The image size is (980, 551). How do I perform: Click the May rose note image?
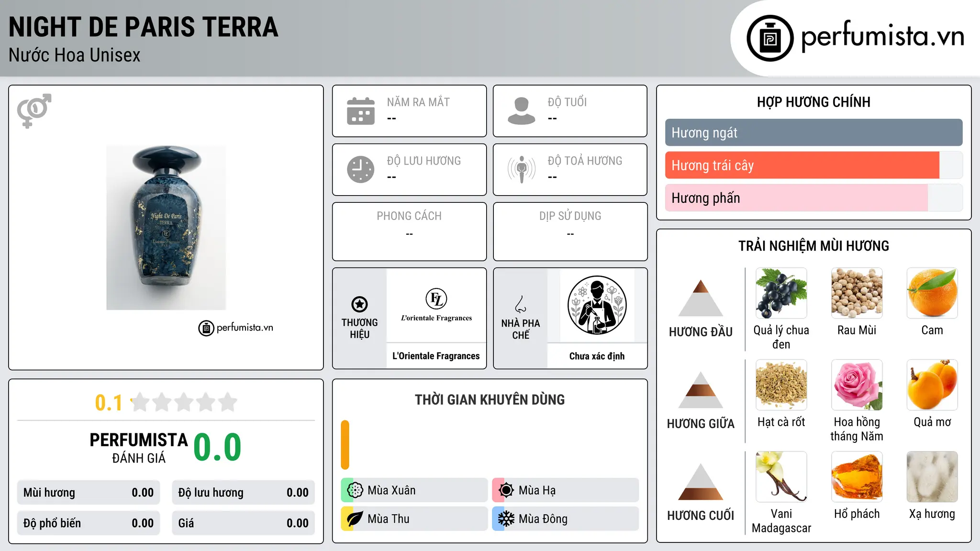[x=857, y=385]
